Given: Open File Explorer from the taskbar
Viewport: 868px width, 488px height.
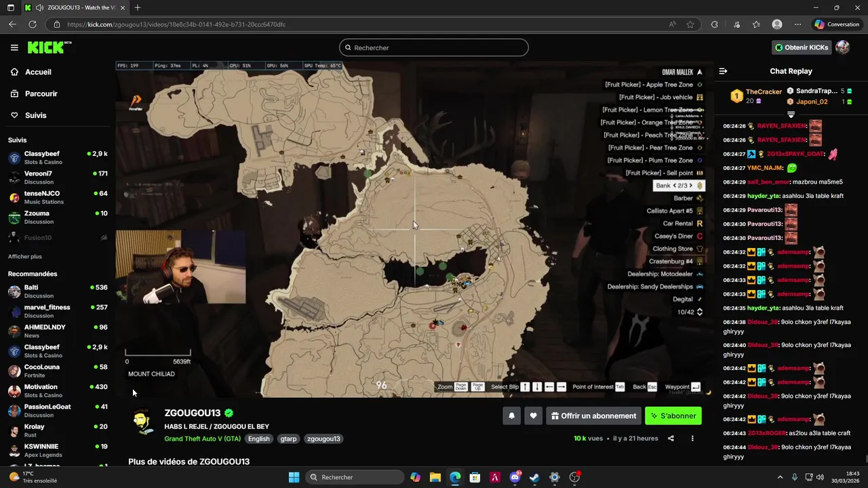Looking at the screenshot, I should [x=435, y=477].
